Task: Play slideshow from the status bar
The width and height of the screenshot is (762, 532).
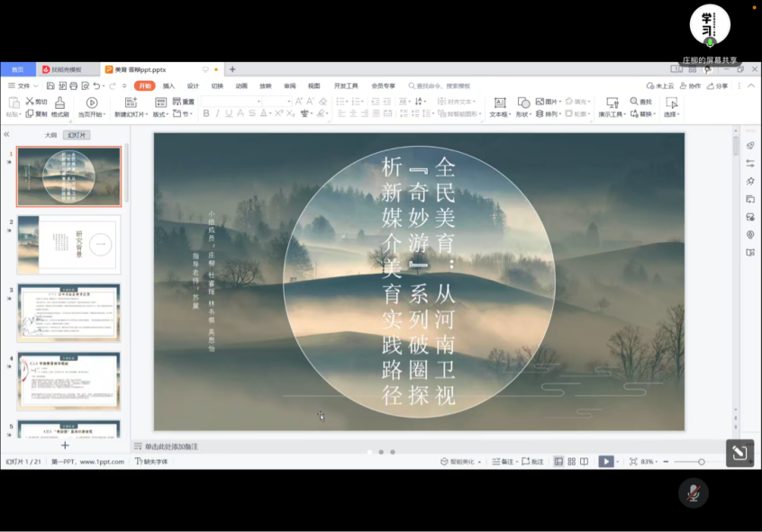Action: pyautogui.click(x=606, y=462)
